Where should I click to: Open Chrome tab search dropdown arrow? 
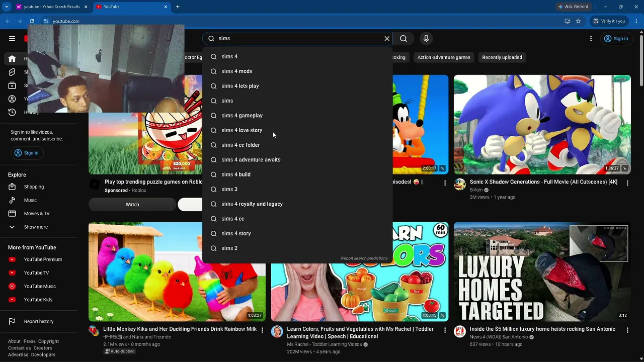7,7
